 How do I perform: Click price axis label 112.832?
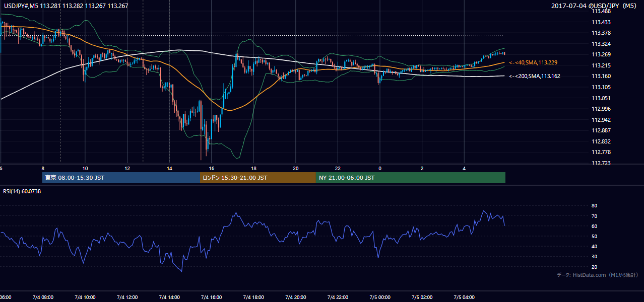(x=601, y=142)
